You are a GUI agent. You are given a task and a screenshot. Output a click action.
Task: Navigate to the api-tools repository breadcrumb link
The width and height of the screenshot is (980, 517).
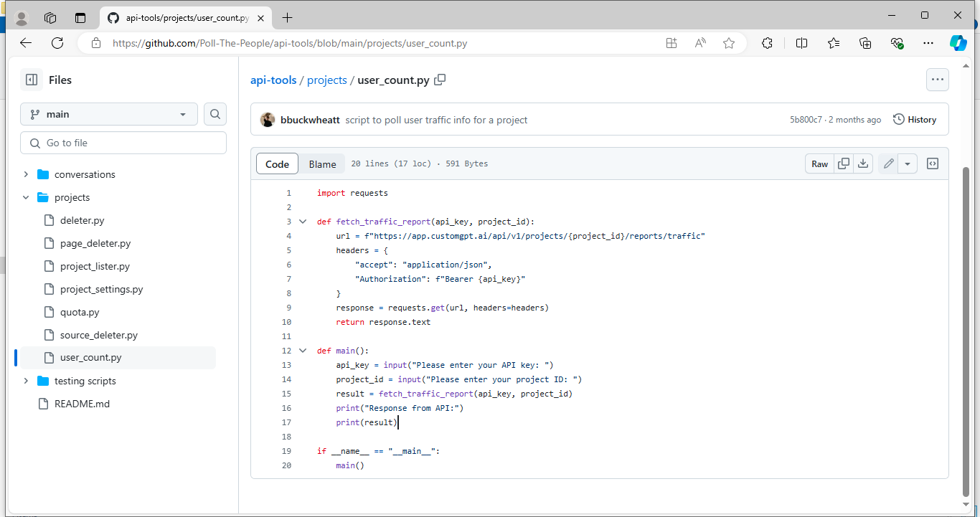click(273, 80)
